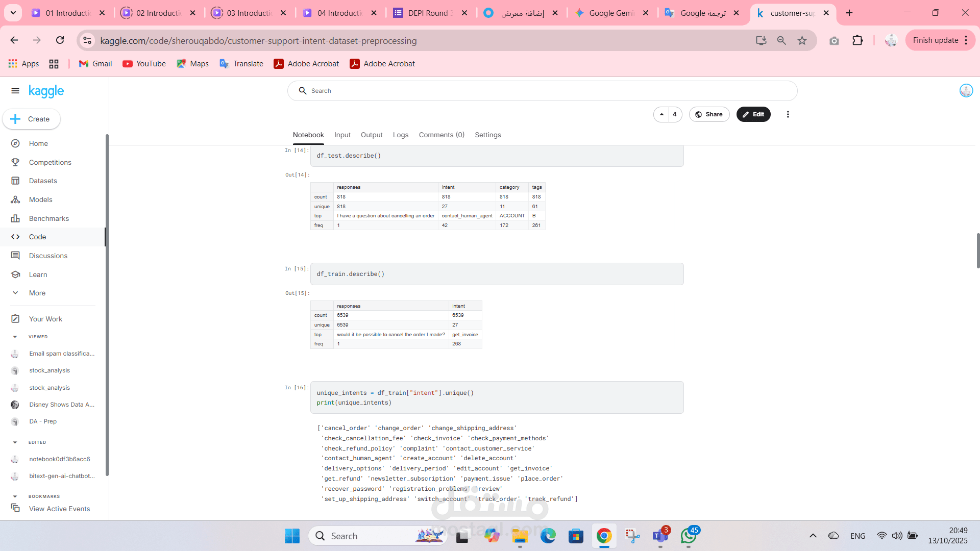
Task: Click the Edit notebook button
Action: click(753, 114)
